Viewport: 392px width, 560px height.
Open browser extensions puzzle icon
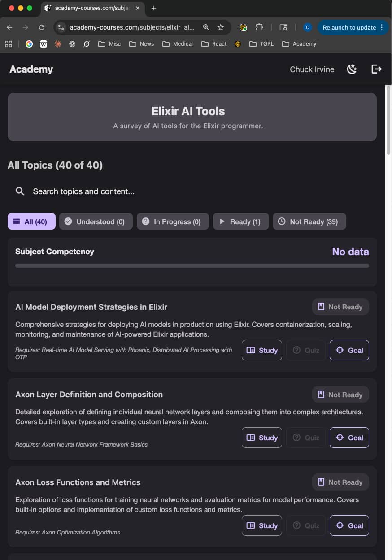259,27
